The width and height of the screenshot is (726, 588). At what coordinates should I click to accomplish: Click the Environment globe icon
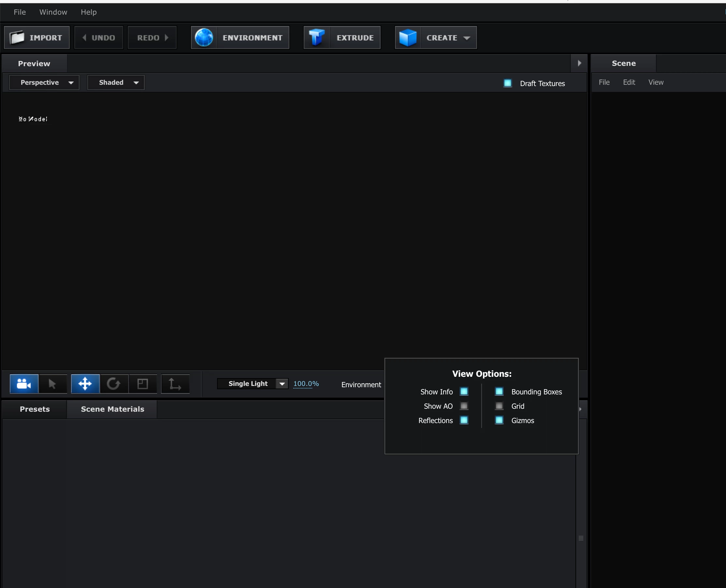(x=204, y=37)
